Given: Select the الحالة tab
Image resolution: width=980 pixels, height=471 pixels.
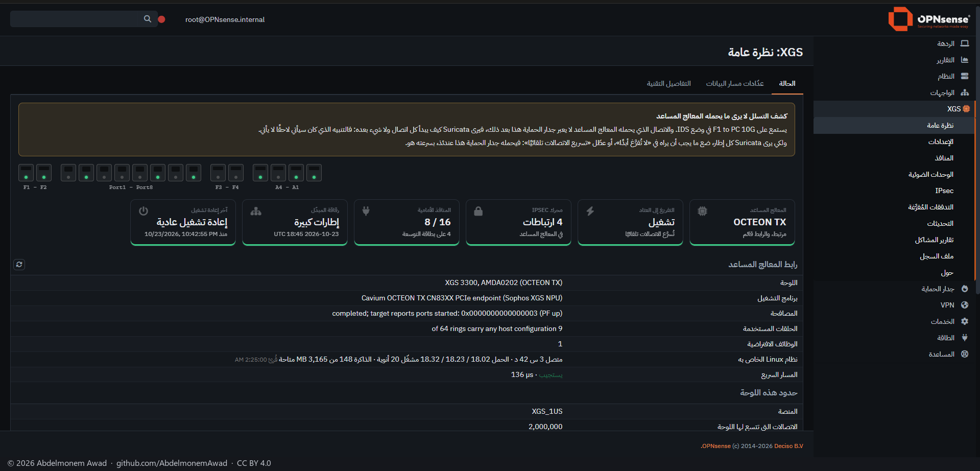Looking at the screenshot, I should [x=787, y=83].
